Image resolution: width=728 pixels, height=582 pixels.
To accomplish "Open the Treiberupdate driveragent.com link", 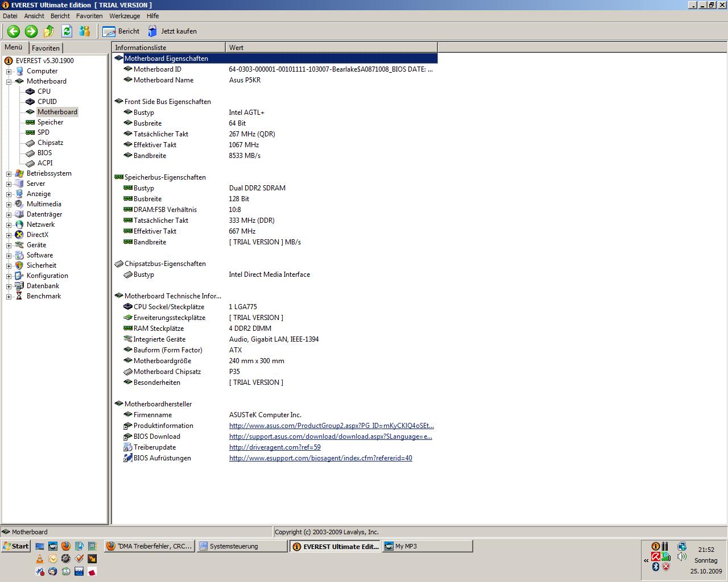I will point(275,447).
